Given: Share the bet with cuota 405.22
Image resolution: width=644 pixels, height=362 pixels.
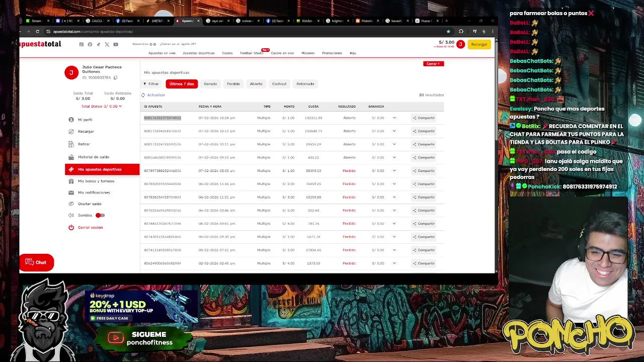Looking at the screenshot, I should tap(424, 157).
